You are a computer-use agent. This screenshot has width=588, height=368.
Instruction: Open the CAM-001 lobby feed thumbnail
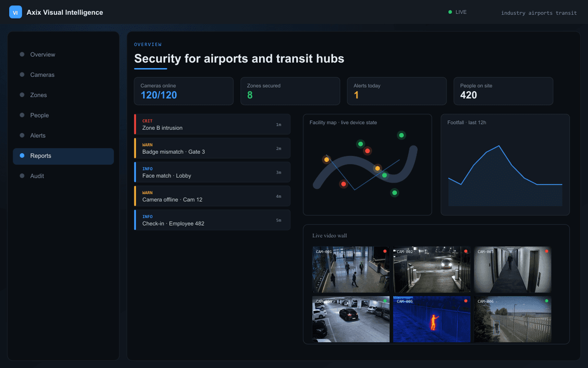click(351, 270)
